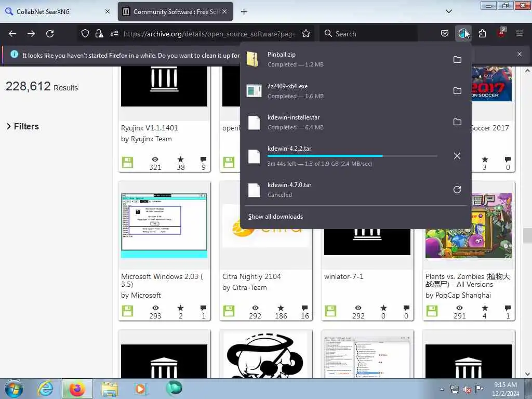This screenshot has height=399, width=532.
Task: Click the muted volume tray icon
Action: pyautogui.click(x=467, y=390)
